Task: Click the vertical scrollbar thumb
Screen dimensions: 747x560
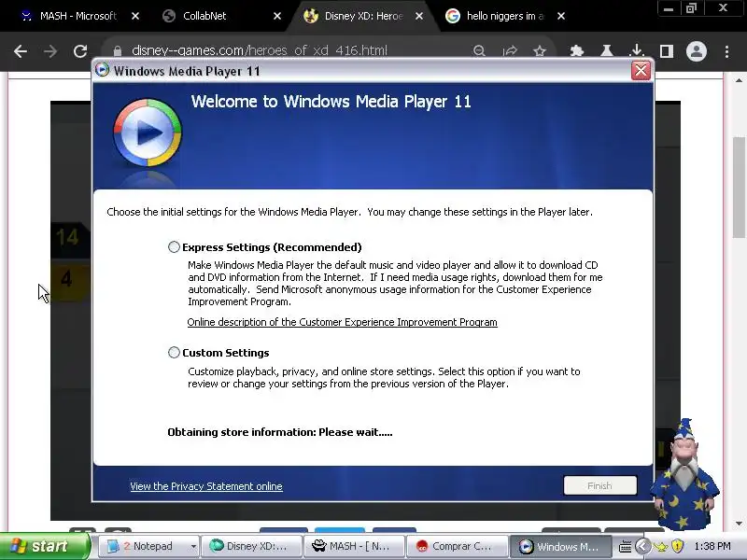Action: 740,187
